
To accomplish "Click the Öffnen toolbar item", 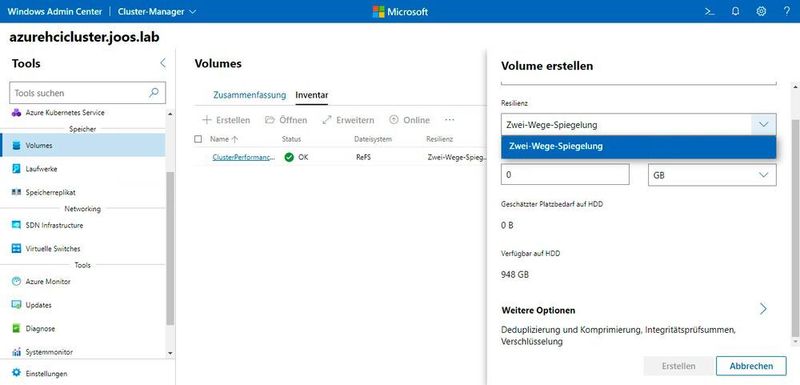I will tap(286, 120).
